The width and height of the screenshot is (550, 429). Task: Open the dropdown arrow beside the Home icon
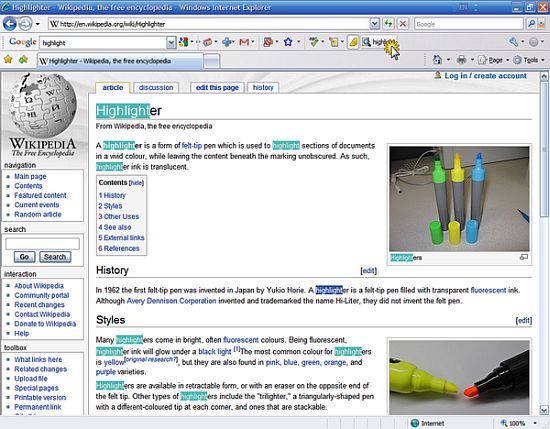448,60
